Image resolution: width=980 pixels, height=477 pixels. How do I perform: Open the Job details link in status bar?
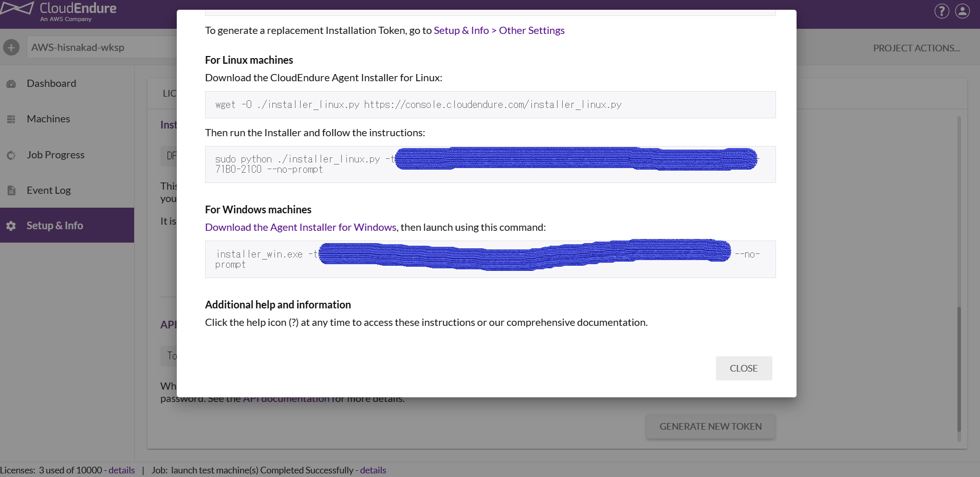pos(373,470)
